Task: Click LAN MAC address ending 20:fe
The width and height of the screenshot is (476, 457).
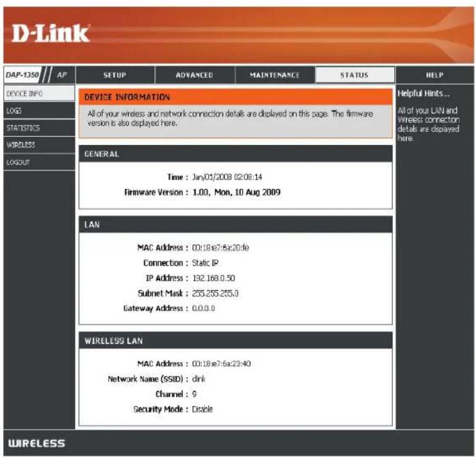Action: pos(221,247)
